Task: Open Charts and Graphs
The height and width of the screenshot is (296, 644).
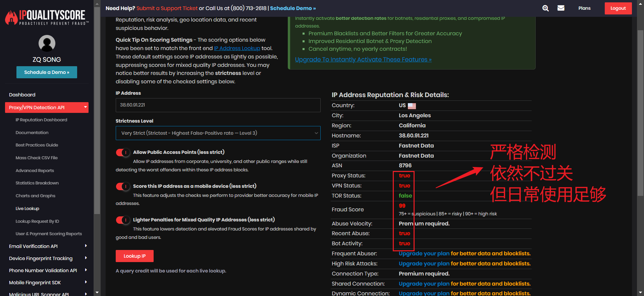Action: (35, 196)
